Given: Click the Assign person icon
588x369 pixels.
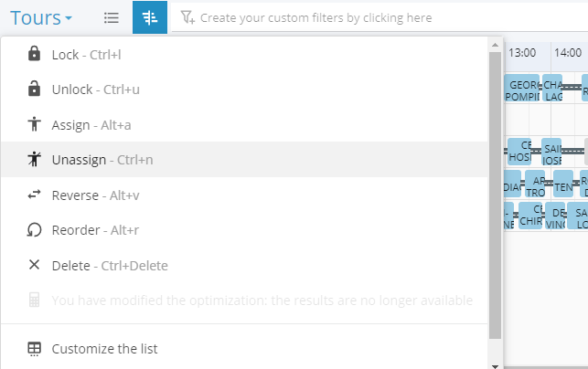Looking at the screenshot, I should [35, 125].
